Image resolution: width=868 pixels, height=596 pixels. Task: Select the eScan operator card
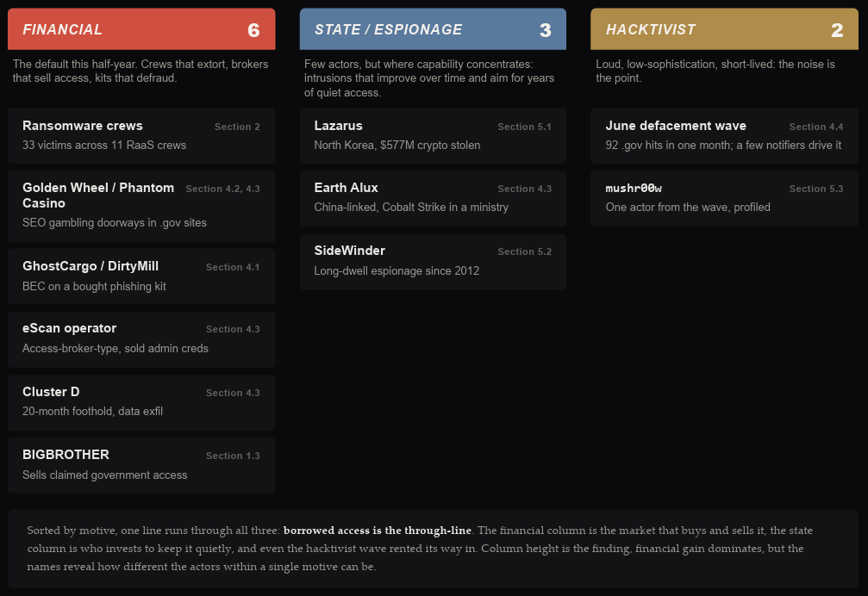point(141,339)
